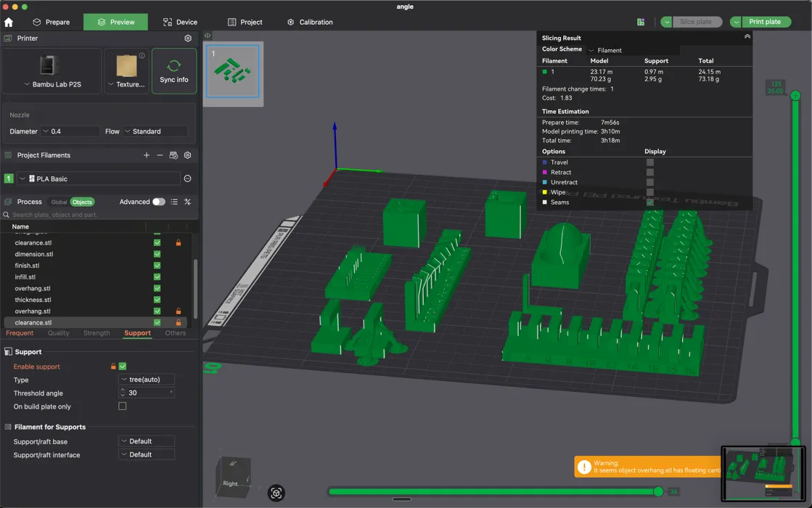This screenshot has height=508, width=812.
Task: Enable Travel display checkbox
Action: click(650, 162)
